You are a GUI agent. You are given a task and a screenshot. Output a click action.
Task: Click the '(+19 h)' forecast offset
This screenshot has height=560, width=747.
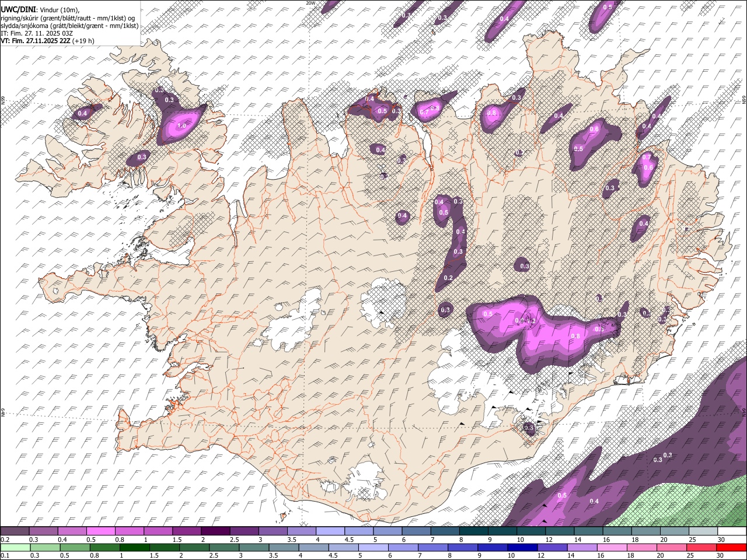click(x=84, y=41)
